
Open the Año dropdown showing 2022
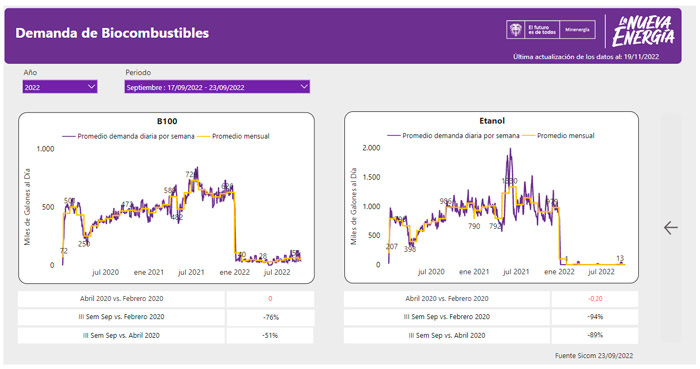[60, 87]
